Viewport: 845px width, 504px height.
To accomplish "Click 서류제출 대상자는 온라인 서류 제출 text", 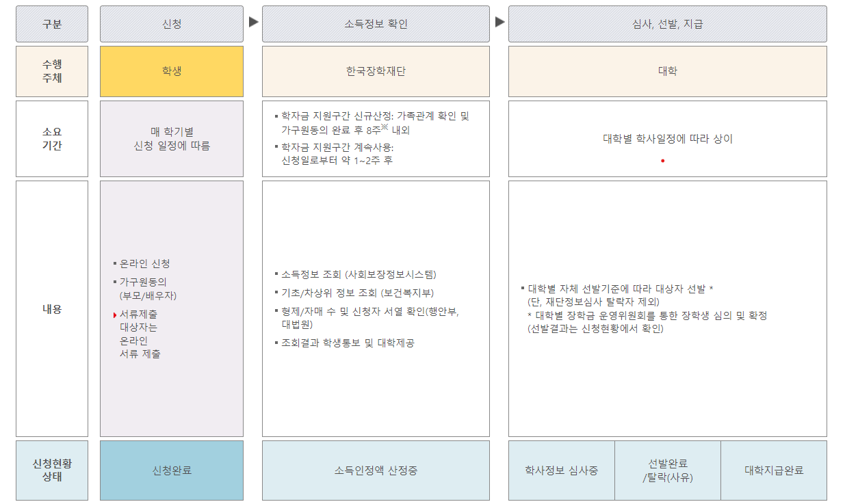I will 140,334.
